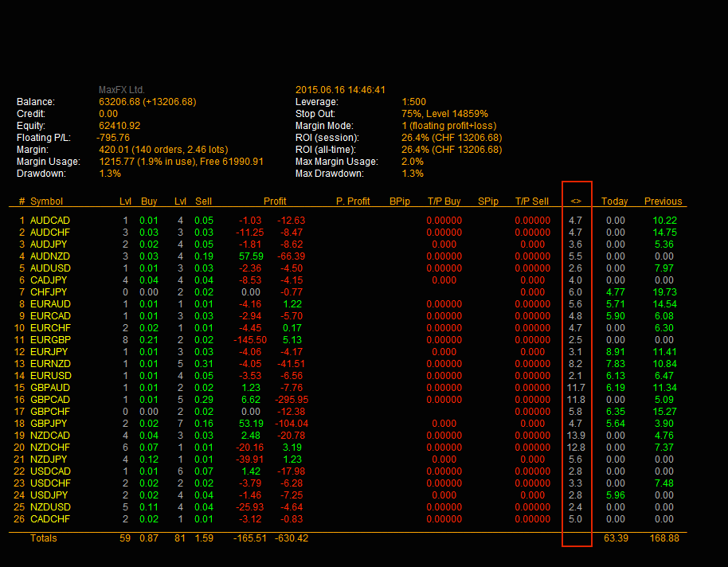Screen dimensions: 728x567
Task: Click the BPip column header
Action: coord(400,201)
